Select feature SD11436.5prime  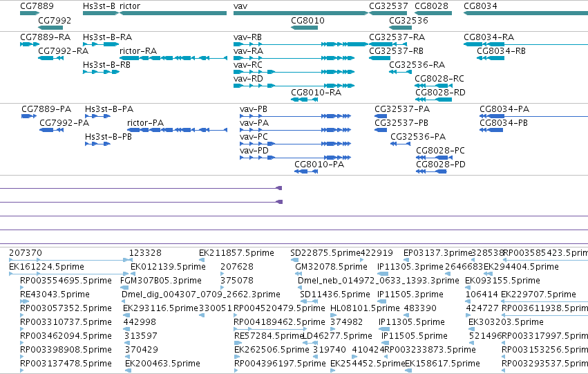click(x=335, y=294)
